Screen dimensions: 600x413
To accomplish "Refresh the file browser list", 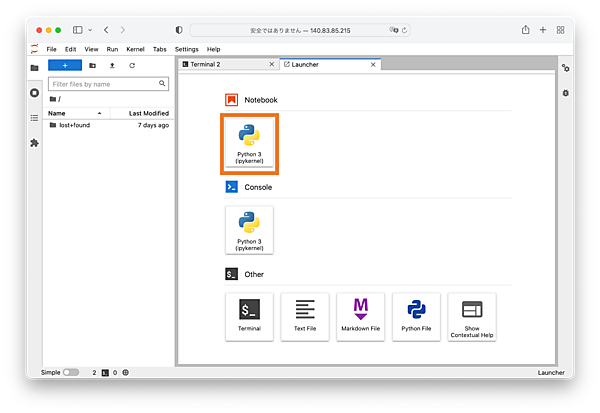I will pyautogui.click(x=131, y=65).
